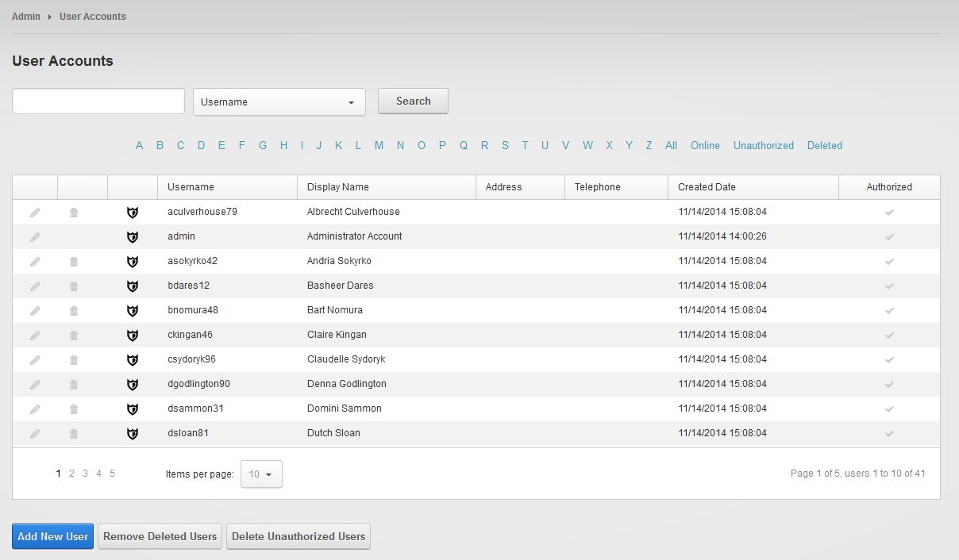This screenshot has height=560, width=959.
Task: Go to page 5 of users
Action: [x=113, y=474]
